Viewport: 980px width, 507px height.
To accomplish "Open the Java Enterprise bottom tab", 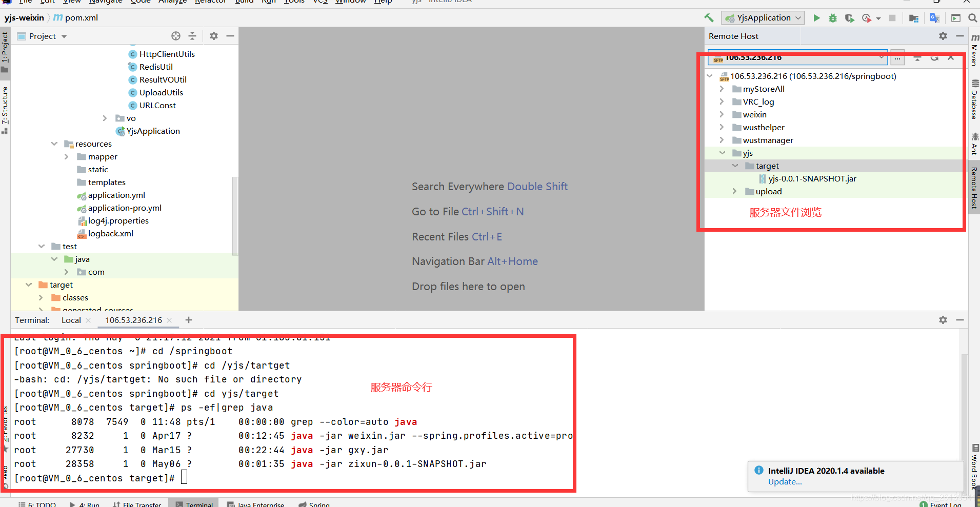I will coord(255,504).
